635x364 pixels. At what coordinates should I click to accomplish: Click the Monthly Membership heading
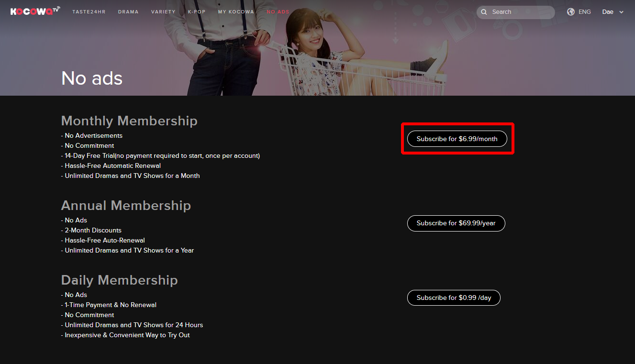[x=129, y=121]
